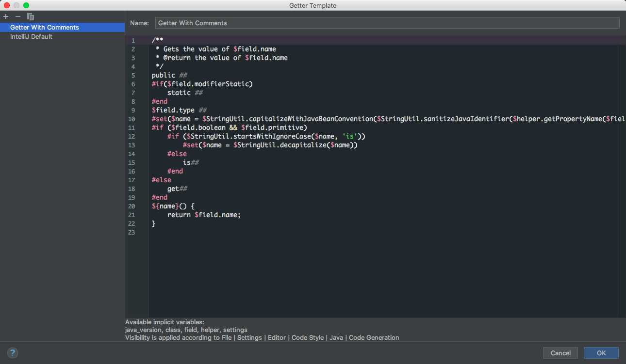Screen dimensions: 626x364
Task: Click the '#if($field.modifierStatic)' line
Action: point(202,84)
